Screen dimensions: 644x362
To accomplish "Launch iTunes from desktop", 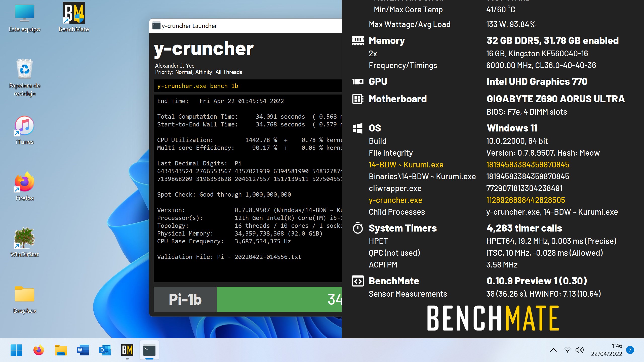I will click(x=24, y=130).
